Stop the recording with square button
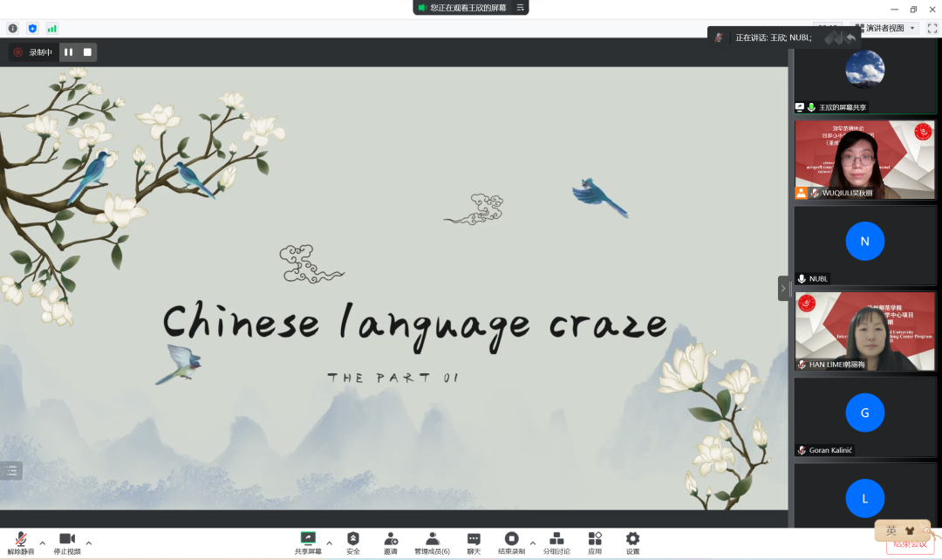 [x=87, y=52]
